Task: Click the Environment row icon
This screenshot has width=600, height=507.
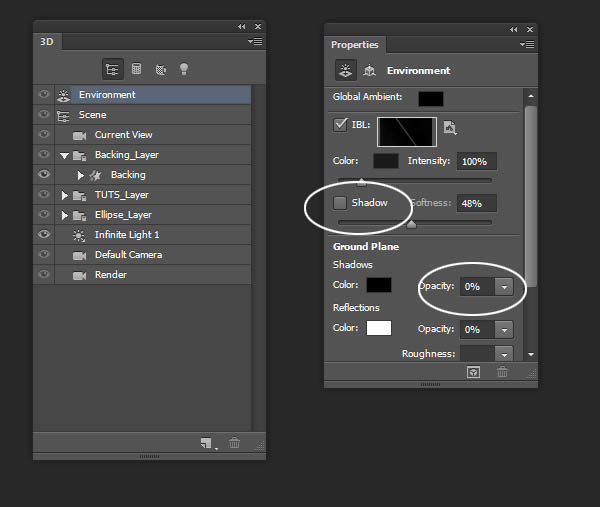Action: click(x=64, y=95)
